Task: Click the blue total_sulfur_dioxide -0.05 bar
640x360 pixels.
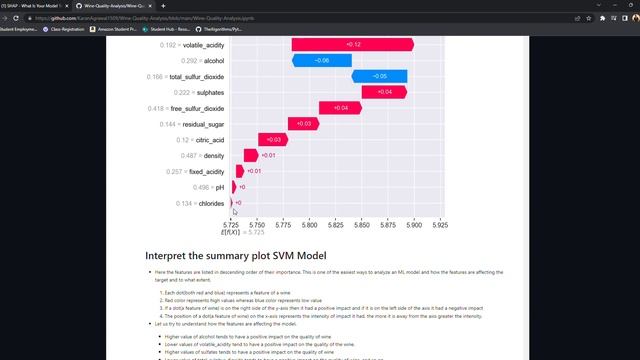Action: click(x=379, y=76)
